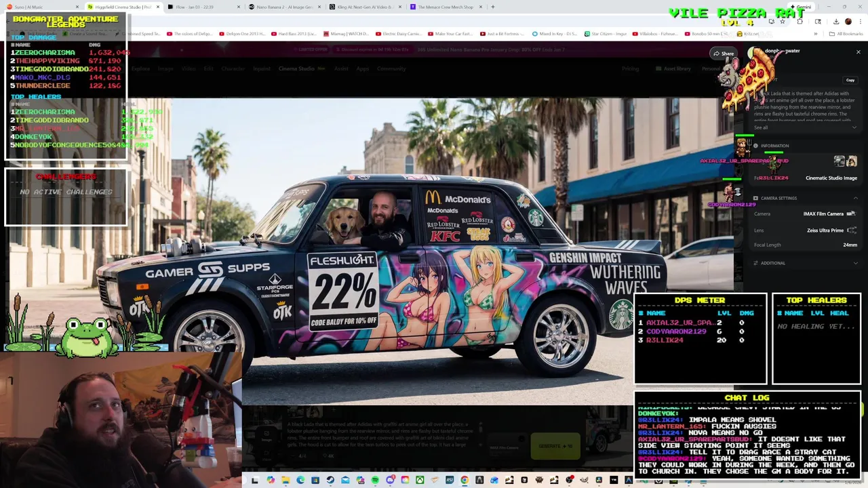Click the yellow Generate button

coord(555,446)
